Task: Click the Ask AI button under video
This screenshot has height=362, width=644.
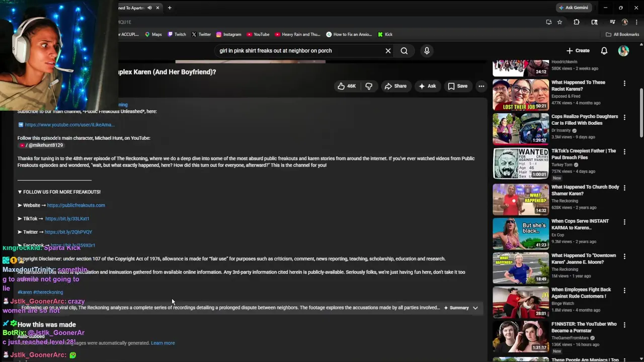Action: [x=427, y=86]
